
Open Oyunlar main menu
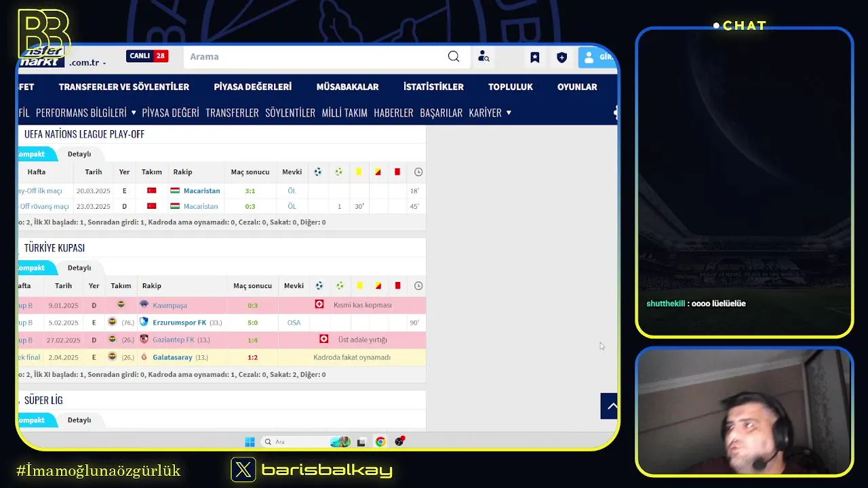coord(577,87)
